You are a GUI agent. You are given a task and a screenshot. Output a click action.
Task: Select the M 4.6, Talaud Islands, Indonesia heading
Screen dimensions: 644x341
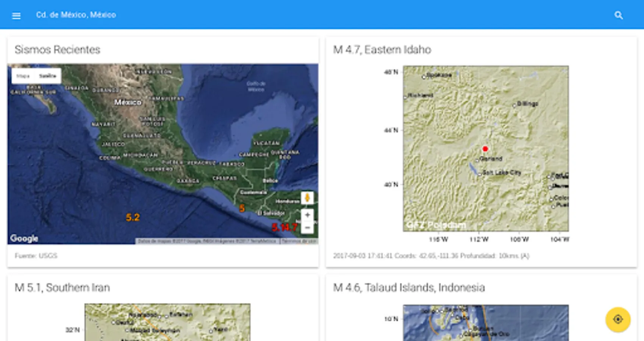tap(409, 288)
